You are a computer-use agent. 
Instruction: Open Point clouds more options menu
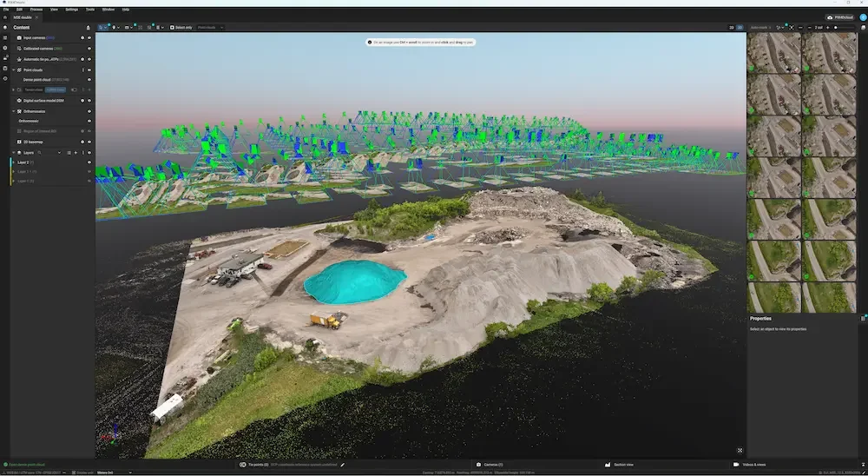83,69
